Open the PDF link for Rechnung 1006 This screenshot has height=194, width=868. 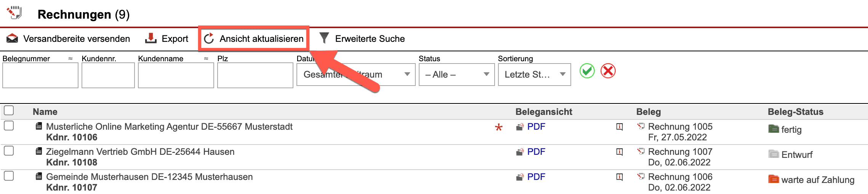point(536,177)
